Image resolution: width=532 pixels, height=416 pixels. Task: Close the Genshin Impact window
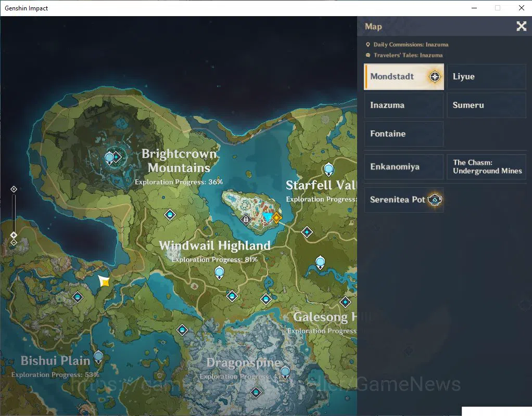[x=522, y=8]
